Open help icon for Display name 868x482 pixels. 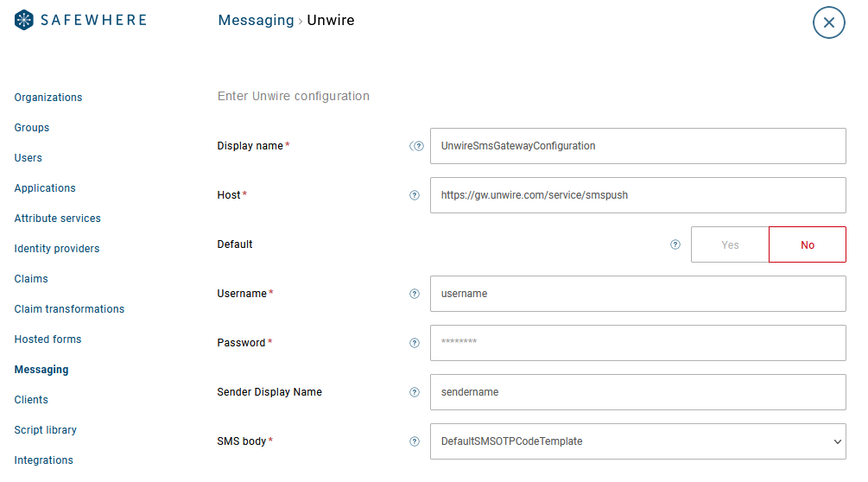point(419,146)
